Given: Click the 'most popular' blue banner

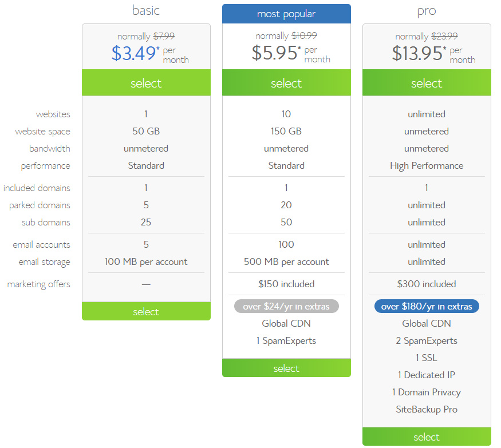Looking at the screenshot, I should pos(286,14).
